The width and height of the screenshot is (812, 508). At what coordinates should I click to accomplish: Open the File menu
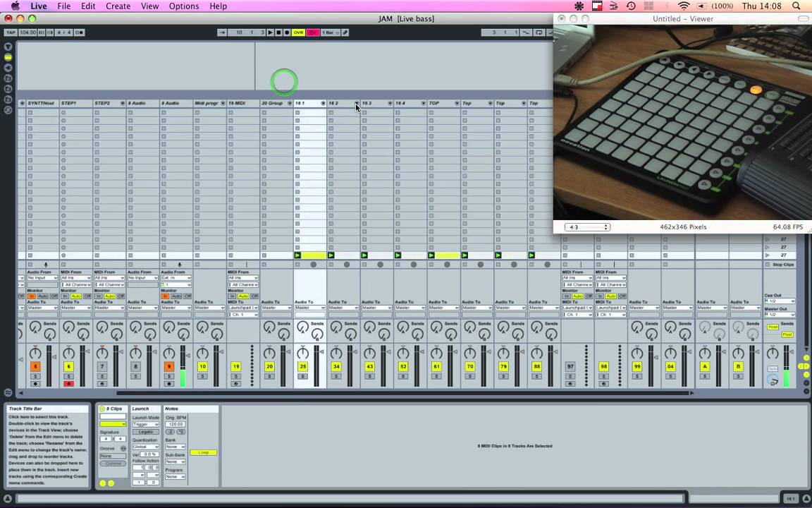pyautogui.click(x=63, y=6)
